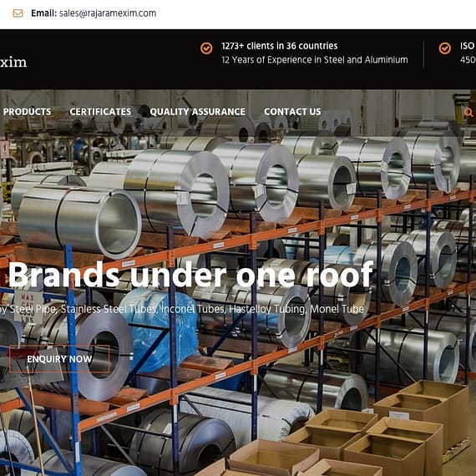
Task: Click the checkmark icon beside 1273+ clients
Action: tap(206, 48)
